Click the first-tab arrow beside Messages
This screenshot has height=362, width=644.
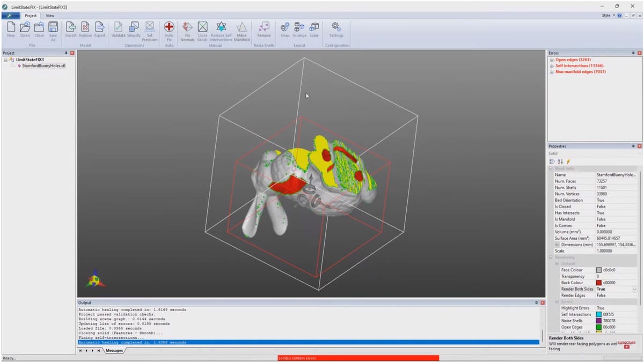(80, 350)
